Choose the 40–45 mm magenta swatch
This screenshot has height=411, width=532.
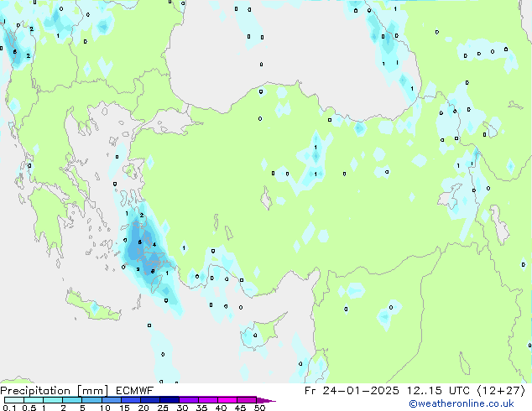(227, 400)
